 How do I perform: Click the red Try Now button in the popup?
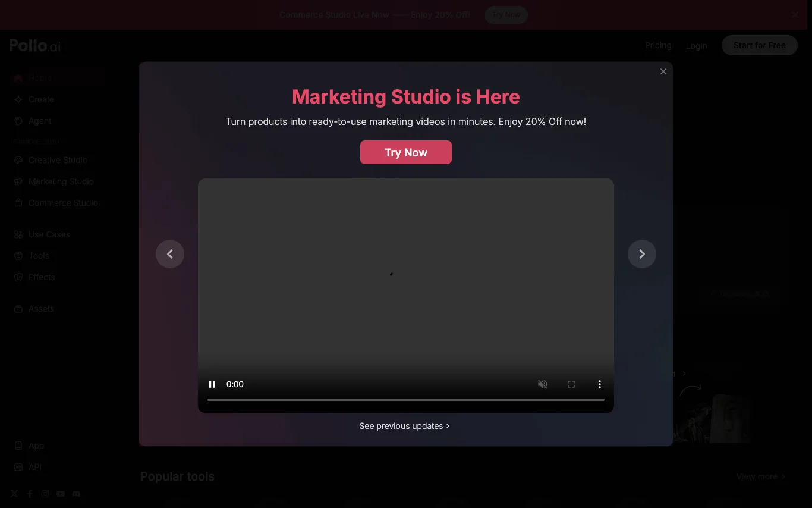(x=406, y=152)
